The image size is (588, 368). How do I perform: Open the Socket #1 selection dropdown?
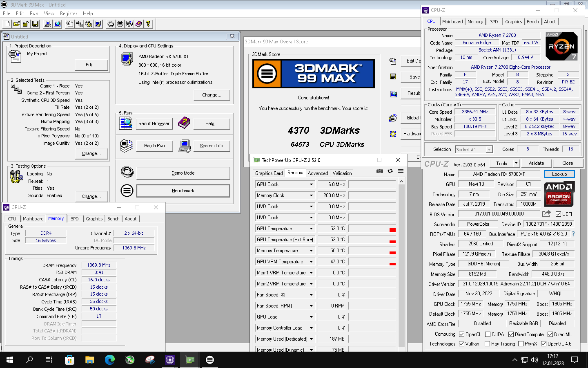[x=474, y=150]
